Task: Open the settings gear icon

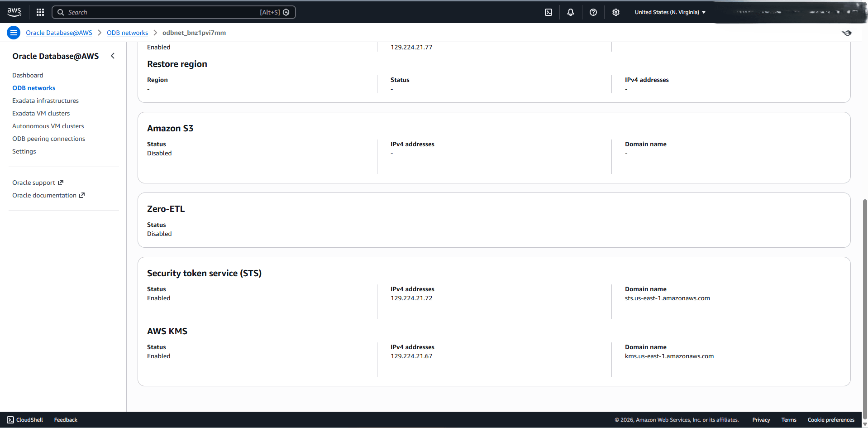Action: [x=615, y=12]
